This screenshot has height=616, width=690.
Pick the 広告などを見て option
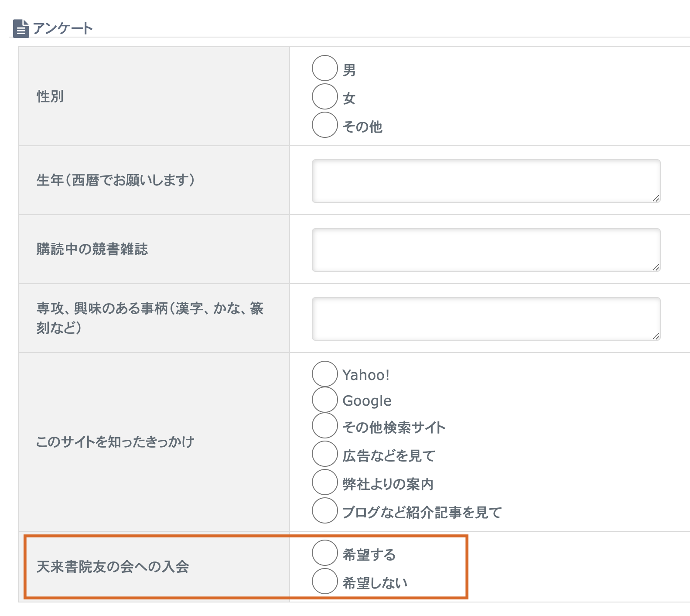325,454
